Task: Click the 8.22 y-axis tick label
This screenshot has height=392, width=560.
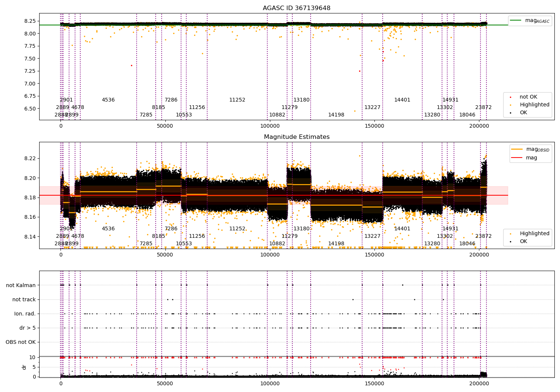Action: 29,158
